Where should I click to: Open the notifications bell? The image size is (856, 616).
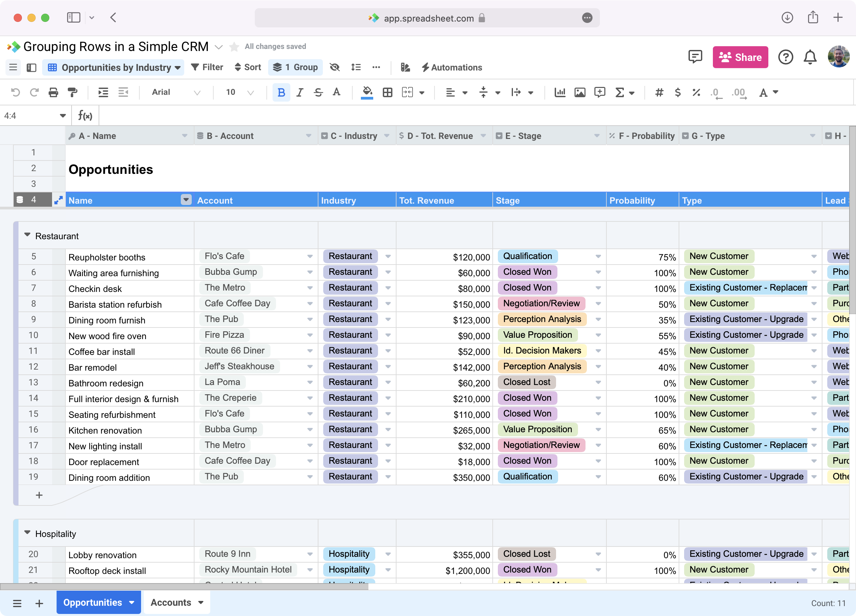[810, 57]
